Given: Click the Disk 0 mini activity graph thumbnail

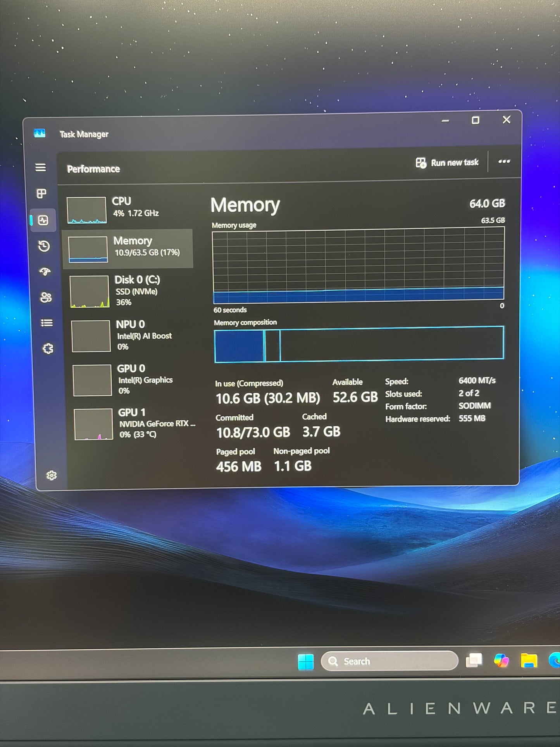Looking at the screenshot, I should pos(90,292).
